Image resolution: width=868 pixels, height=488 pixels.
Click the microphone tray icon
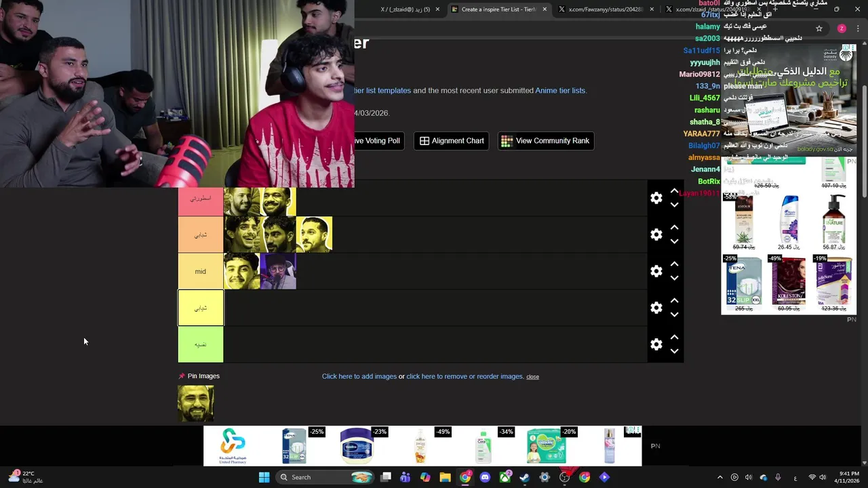(x=778, y=477)
